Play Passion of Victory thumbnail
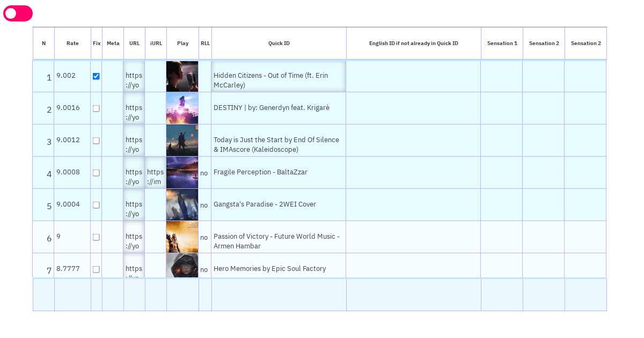Image resolution: width=644 pixels, height=338 pixels. click(x=182, y=237)
